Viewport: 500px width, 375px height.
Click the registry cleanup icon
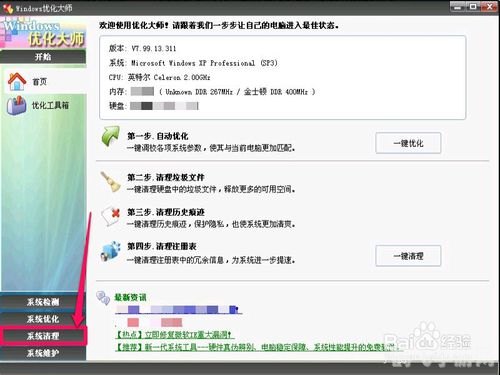point(111,252)
